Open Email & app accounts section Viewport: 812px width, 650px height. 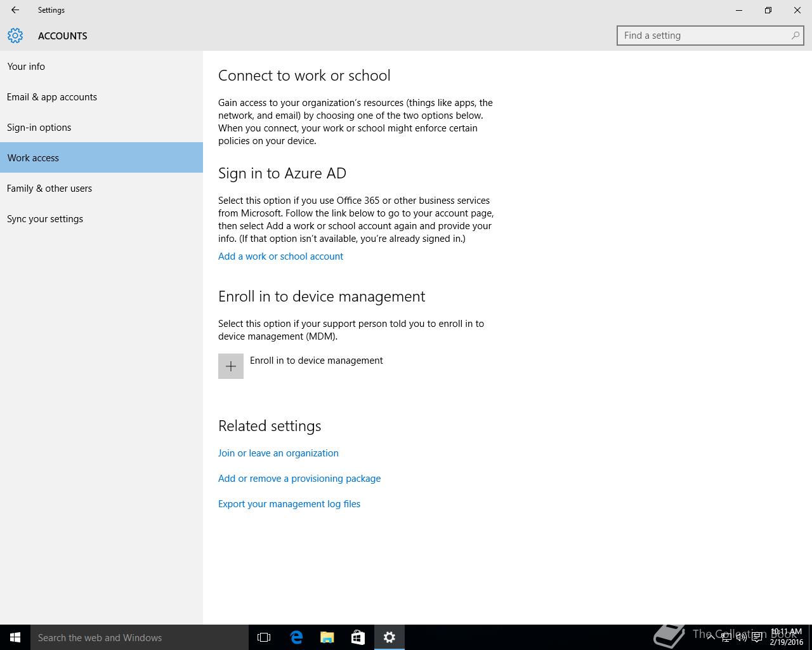[101, 96]
